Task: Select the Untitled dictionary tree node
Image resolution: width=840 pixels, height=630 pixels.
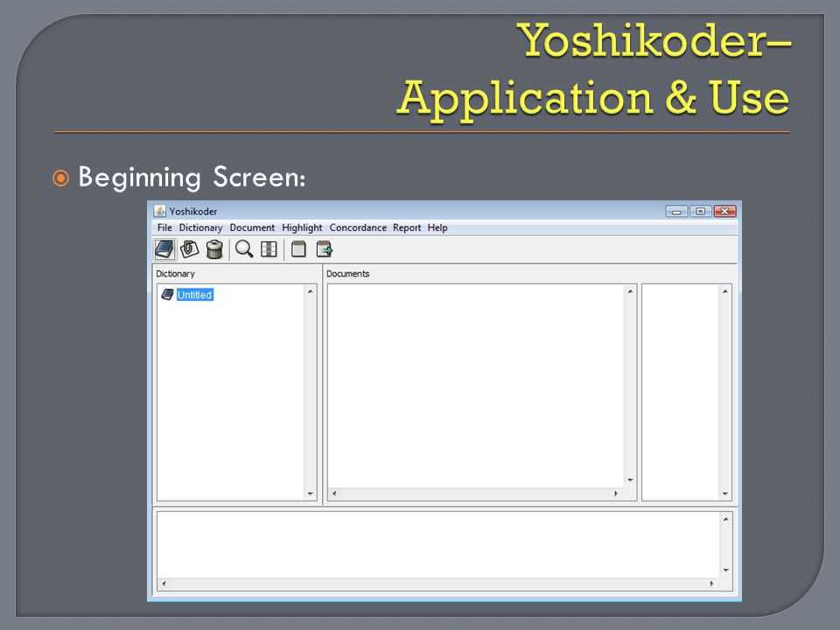Action: 195,295
